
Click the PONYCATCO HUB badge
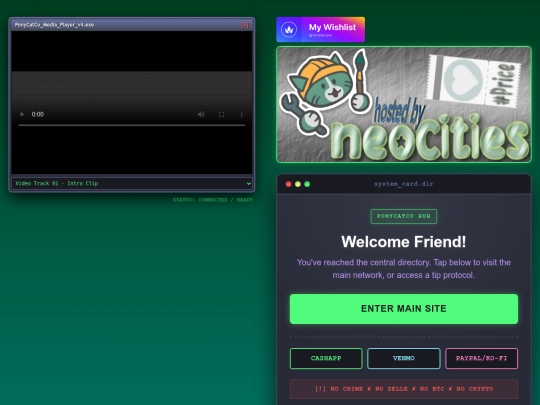(404, 216)
